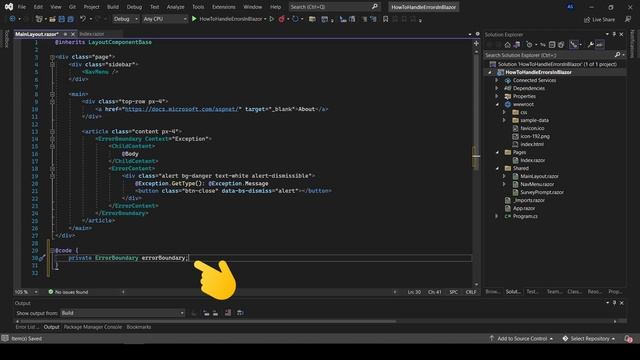The image size is (640, 360).
Task: Select NavMenu.razor in Solution Explorer
Action: coord(537,184)
